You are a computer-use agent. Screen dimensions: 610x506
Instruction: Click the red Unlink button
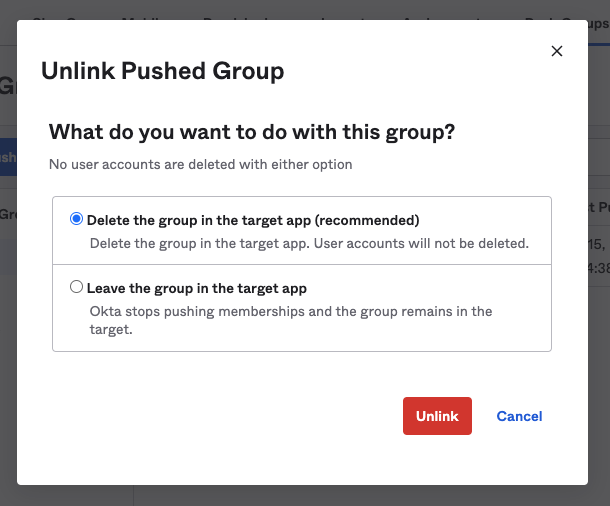click(437, 416)
